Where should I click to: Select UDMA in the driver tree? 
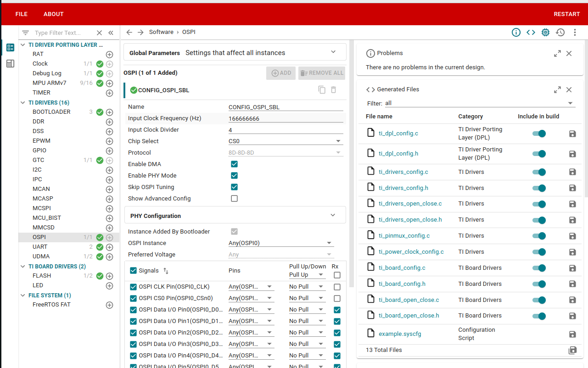[41, 256]
